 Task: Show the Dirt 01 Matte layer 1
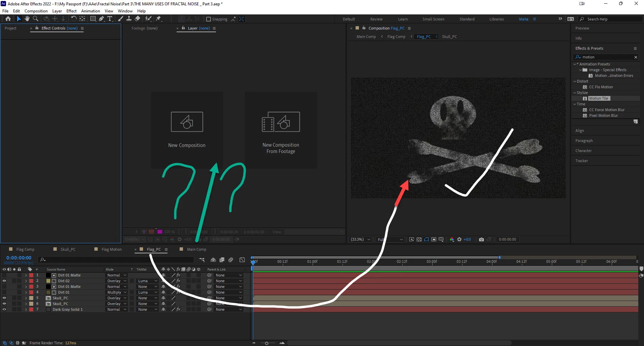tap(4, 275)
